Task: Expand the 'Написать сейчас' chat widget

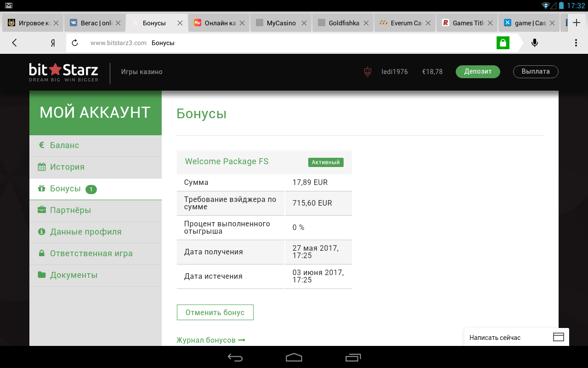Action: pyautogui.click(x=516, y=337)
